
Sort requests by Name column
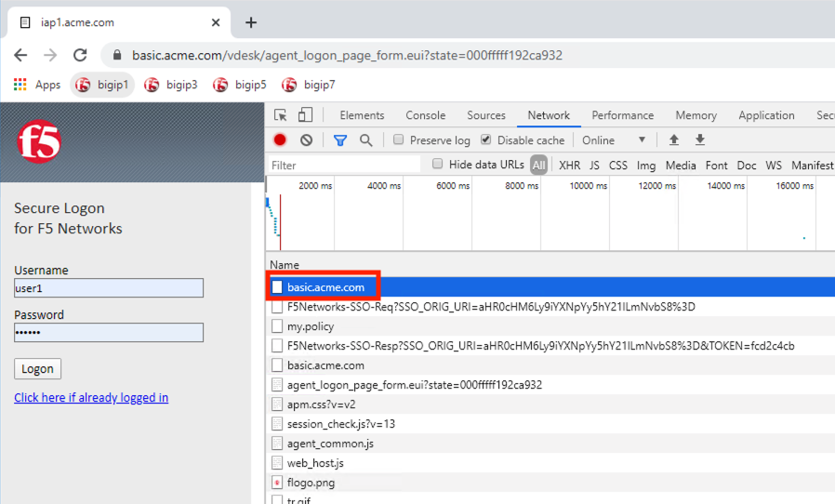point(285,265)
